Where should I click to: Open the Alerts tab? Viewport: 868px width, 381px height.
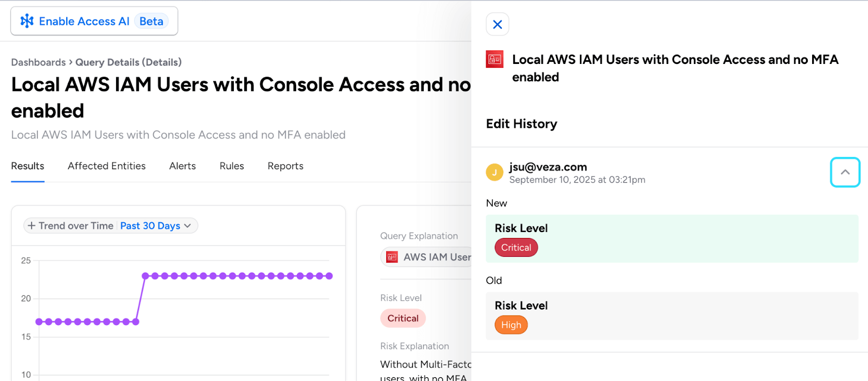click(182, 166)
